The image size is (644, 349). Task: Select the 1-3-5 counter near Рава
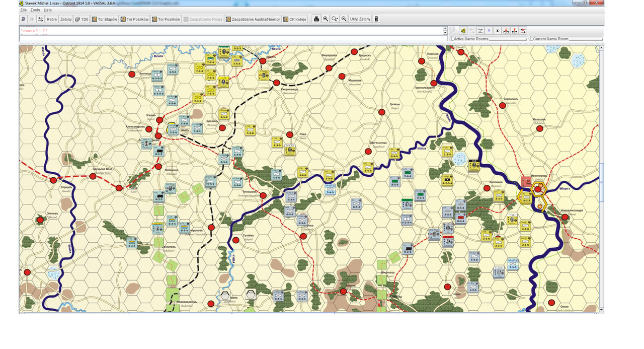coord(277,142)
